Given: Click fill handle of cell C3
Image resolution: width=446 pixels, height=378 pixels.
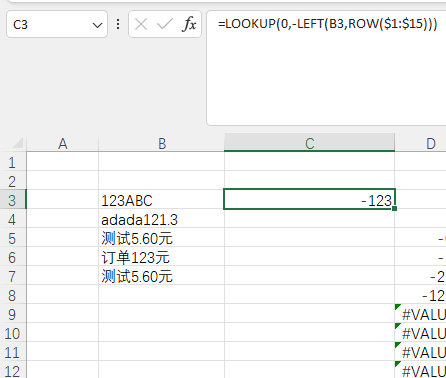Looking at the screenshot, I should (395, 209).
